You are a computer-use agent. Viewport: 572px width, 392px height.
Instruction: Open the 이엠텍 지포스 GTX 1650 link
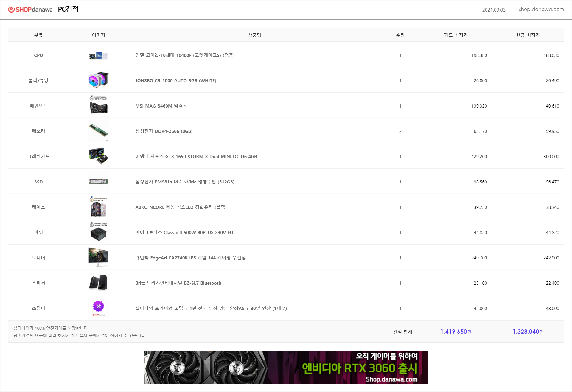click(x=196, y=157)
